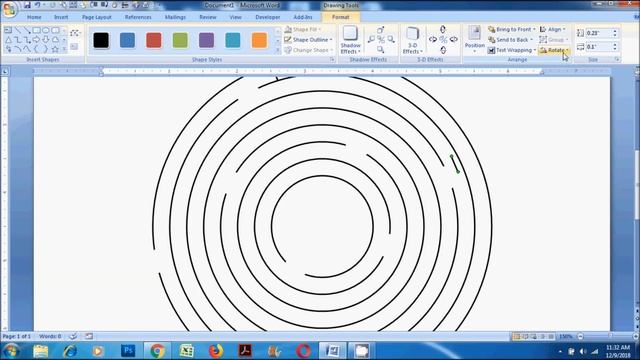Pick the arrow line shape tool

(27, 30)
